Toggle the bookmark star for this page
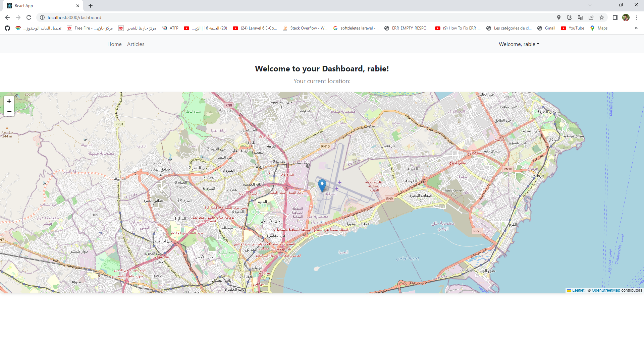 click(x=601, y=17)
